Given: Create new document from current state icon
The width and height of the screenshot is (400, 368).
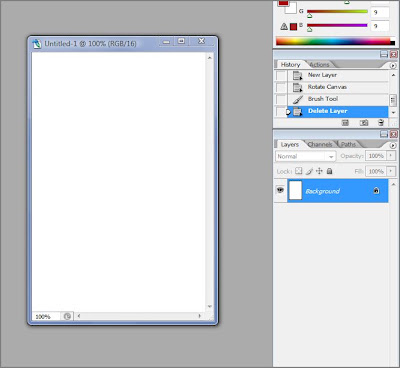Looking at the screenshot, I should [345, 123].
